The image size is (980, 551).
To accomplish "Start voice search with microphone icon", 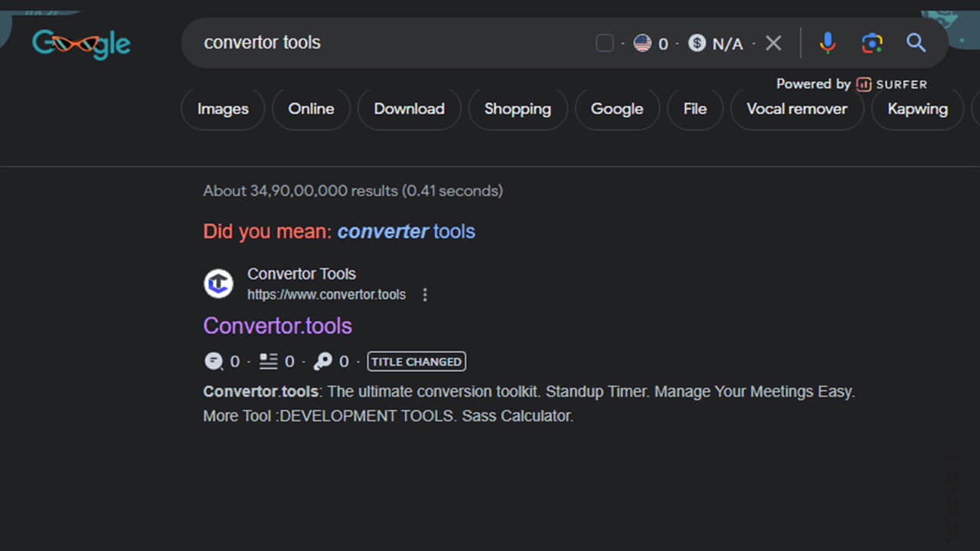I will point(828,43).
